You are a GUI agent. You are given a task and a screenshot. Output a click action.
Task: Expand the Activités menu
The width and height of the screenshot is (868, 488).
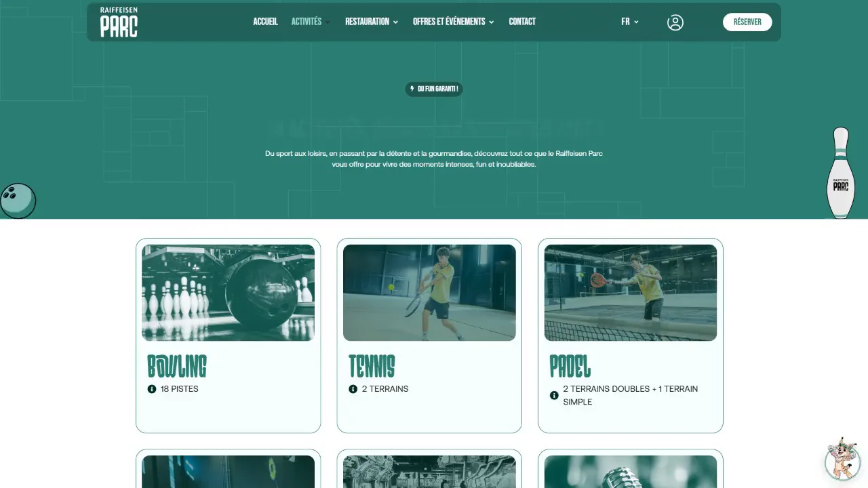(x=311, y=22)
